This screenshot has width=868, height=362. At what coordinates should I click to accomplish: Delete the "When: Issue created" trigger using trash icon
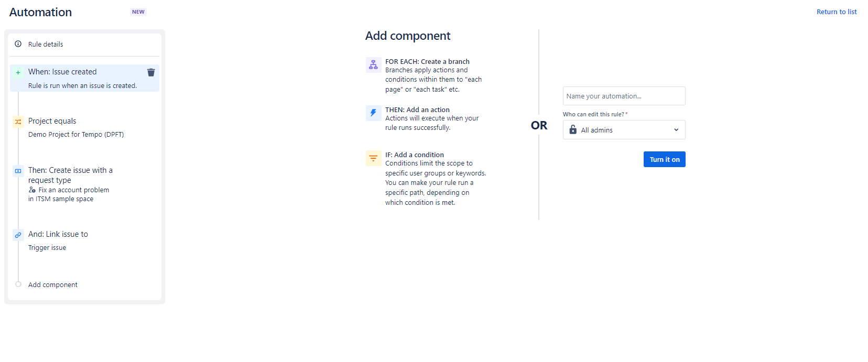click(151, 72)
